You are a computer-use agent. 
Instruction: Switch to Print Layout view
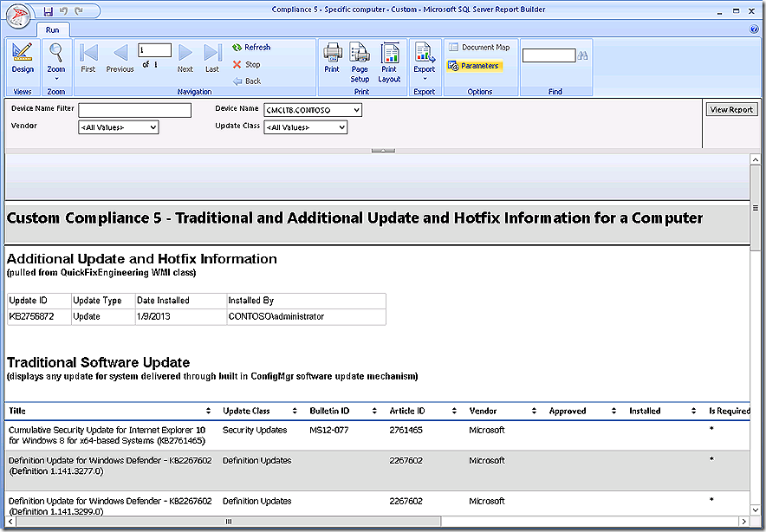click(389, 61)
